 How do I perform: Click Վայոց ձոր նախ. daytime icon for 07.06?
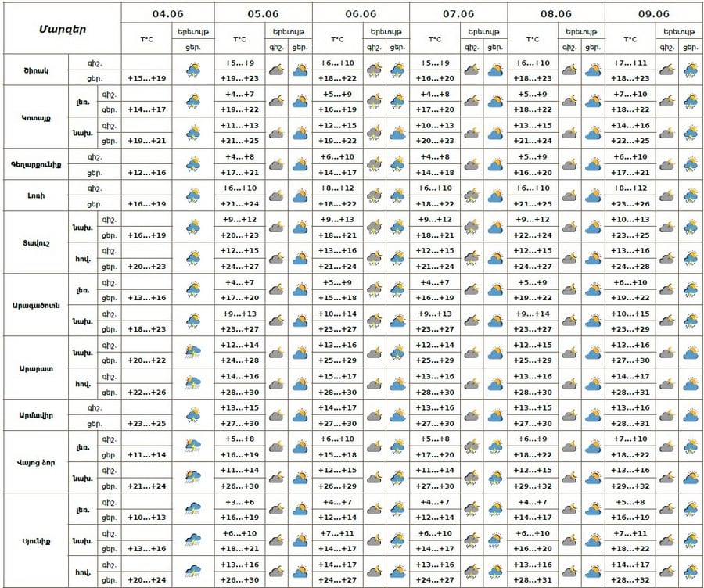point(495,478)
